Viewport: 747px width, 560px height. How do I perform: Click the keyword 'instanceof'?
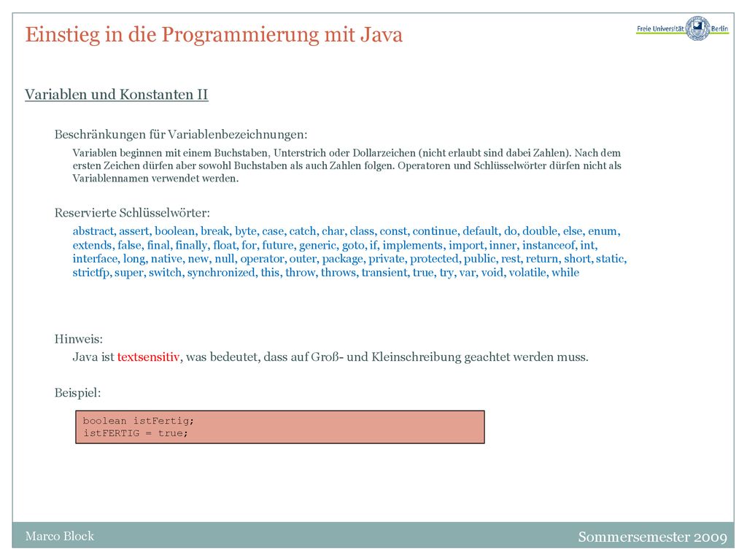[x=549, y=245]
